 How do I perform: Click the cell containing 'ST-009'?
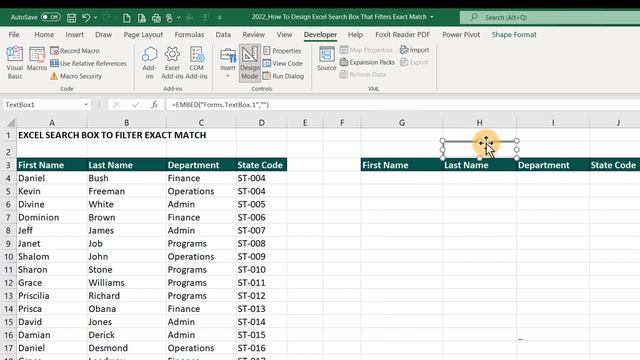261,256
